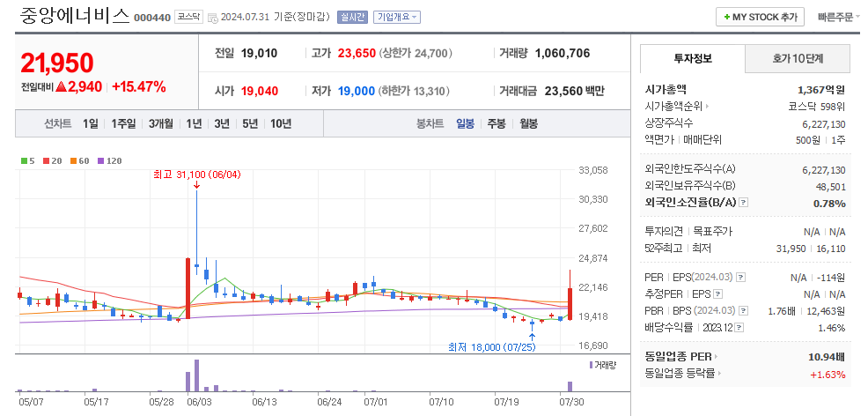868x416 pixels.
Task: Click the question icon next to 추정PER EPS
Action: click(x=718, y=293)
